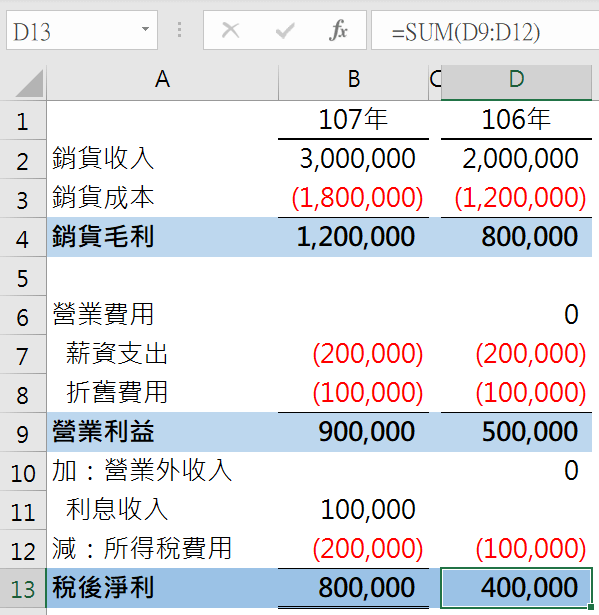Click the 800,000 gross profit cell in column D
Viewport: 599px width, 615px height.
[516, 237]
